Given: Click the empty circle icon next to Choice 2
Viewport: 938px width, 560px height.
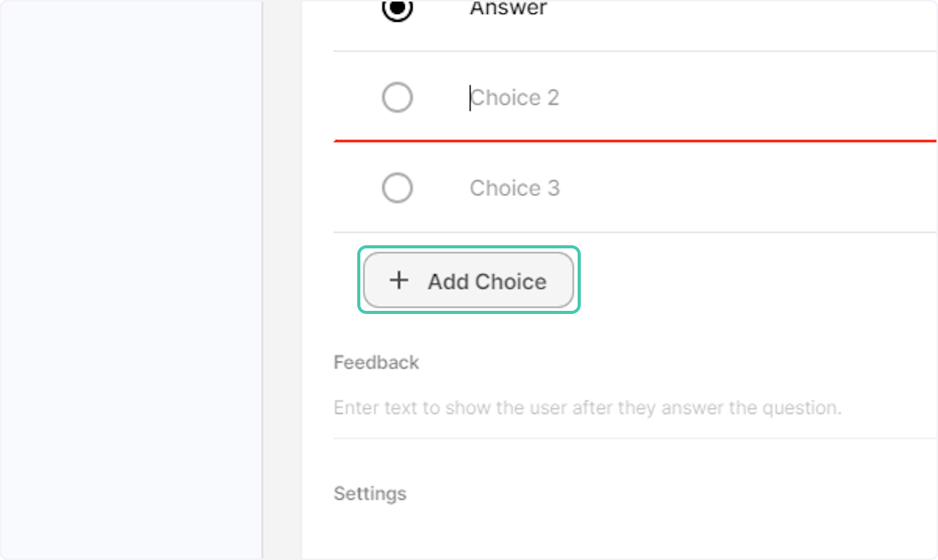Looking at the screenshot, I should click(x=397, y=97).
